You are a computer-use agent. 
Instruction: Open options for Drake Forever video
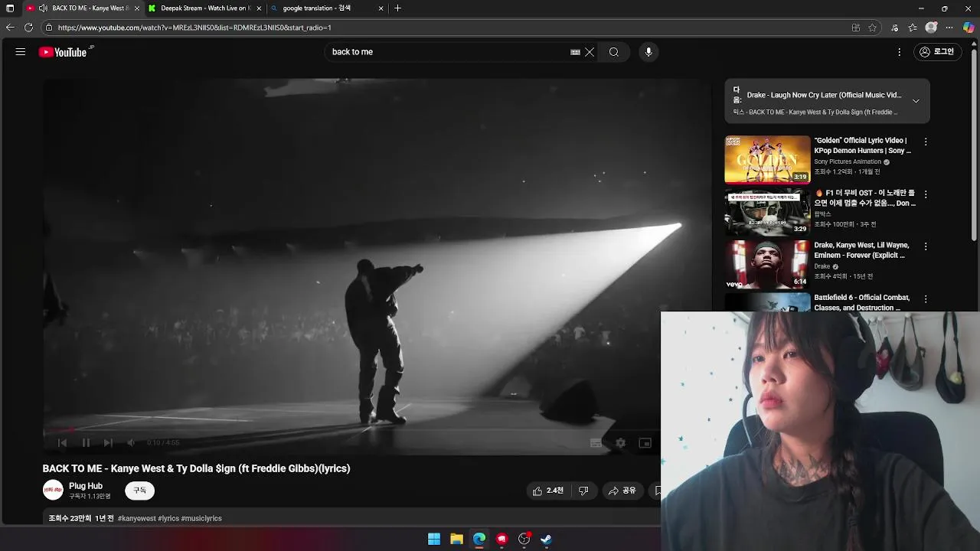coord(926,246)
